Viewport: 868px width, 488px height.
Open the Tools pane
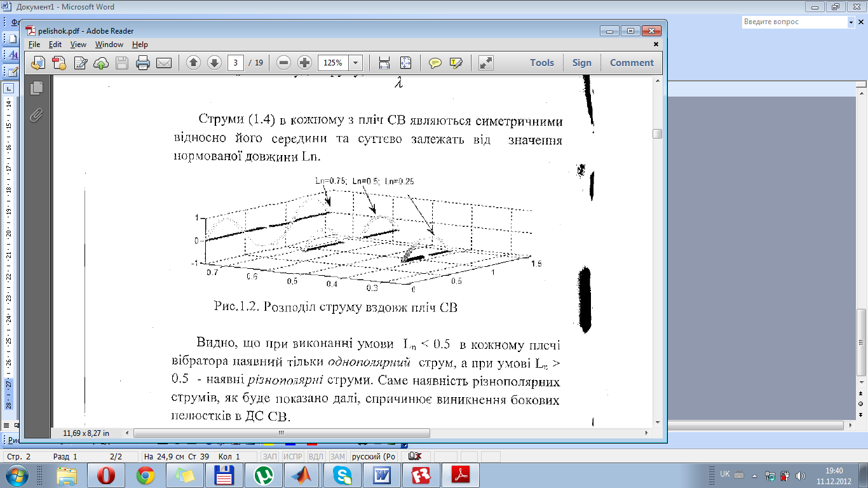point(542,63)
